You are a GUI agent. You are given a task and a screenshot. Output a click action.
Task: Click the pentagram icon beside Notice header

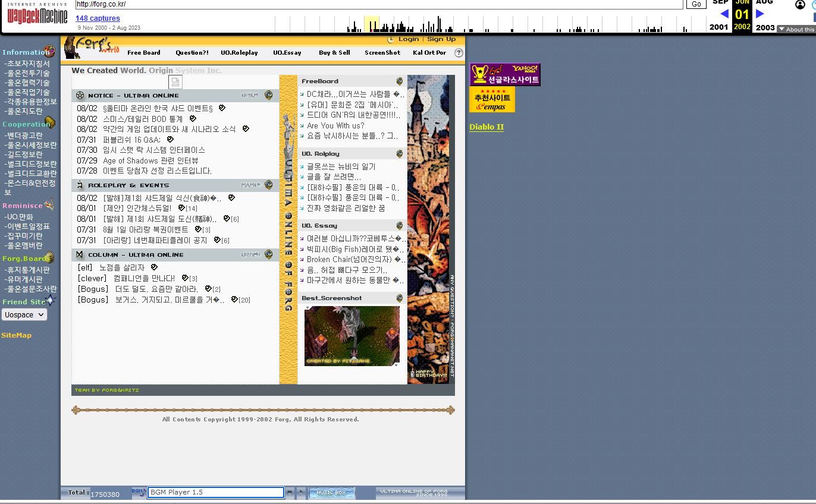pos(80,96)
